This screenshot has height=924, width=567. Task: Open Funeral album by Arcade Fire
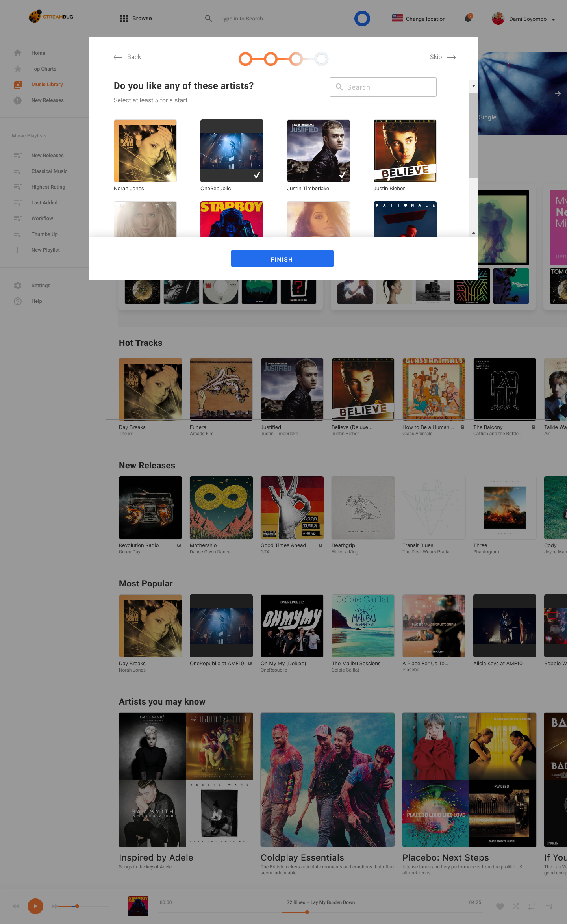[221, 389]
